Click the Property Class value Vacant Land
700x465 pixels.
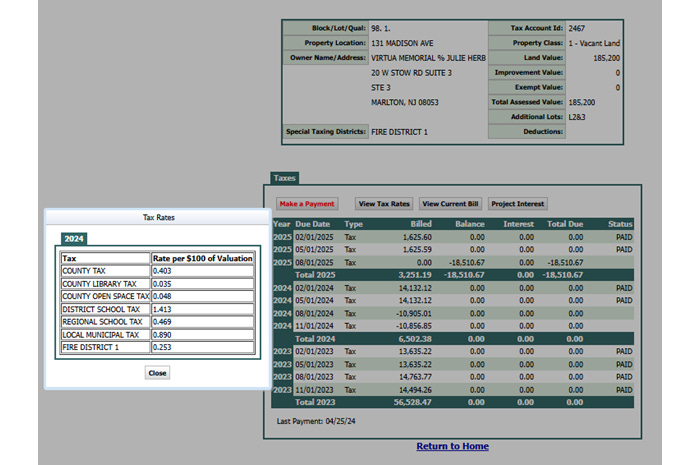click(x=594, y=43)
